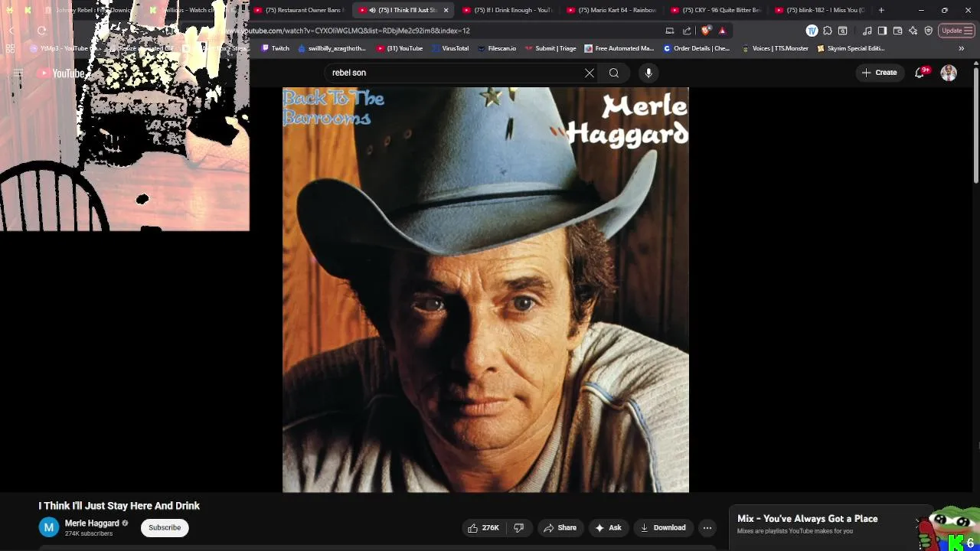Click the Brave VPN shield icon

click(929, 31)
